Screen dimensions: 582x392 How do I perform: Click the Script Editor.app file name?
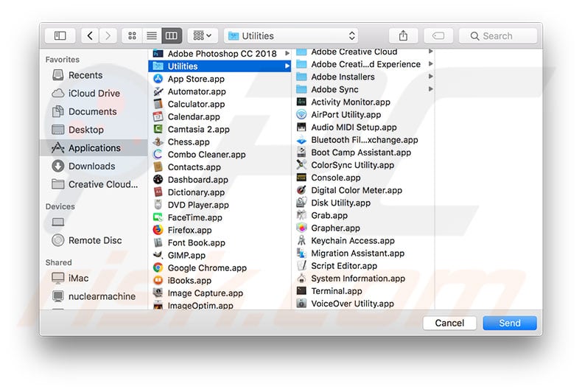[344, 266]
